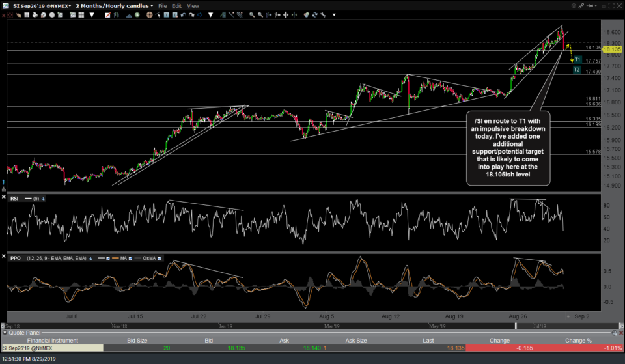Open the View menu

(193, 6)
